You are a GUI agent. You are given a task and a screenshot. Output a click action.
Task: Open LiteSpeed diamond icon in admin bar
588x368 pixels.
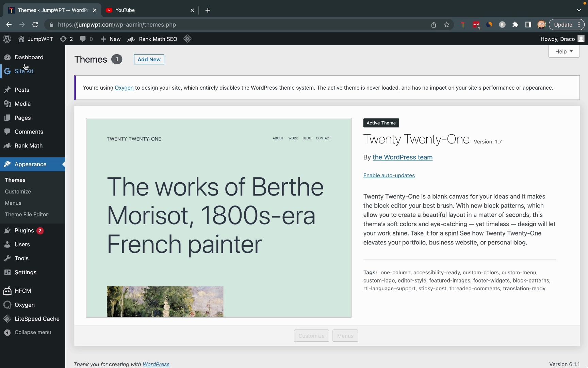(x=187, y=39)
